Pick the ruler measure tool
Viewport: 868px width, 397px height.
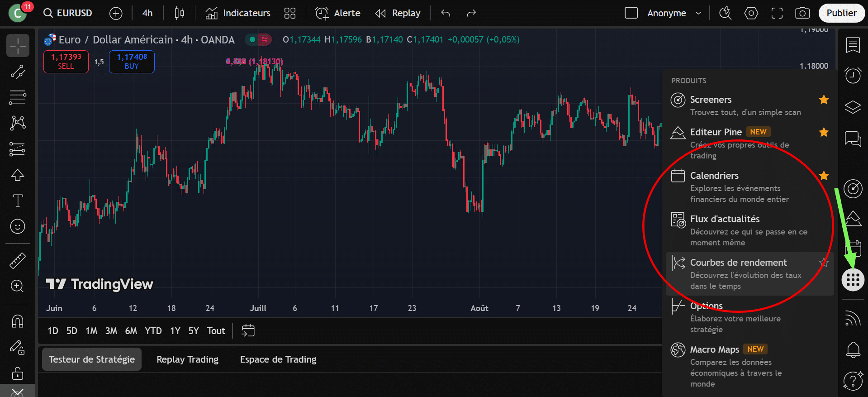(18, 261)
